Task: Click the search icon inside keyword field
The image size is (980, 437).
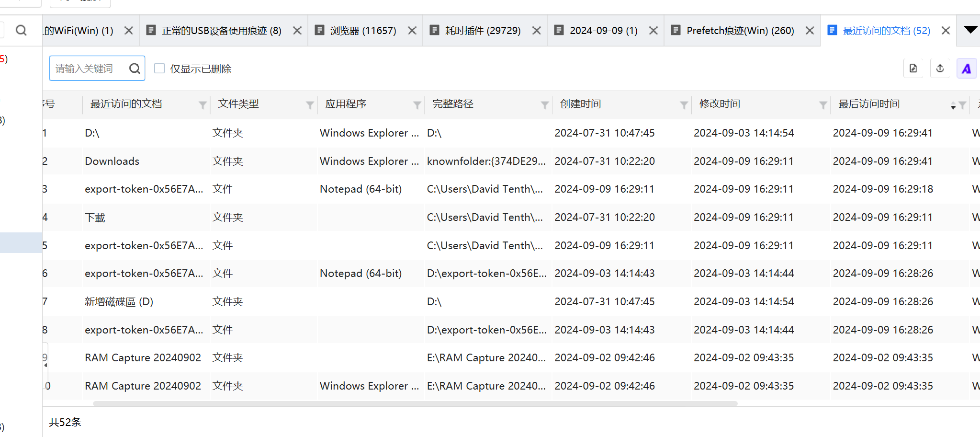Action: (135, 69)
